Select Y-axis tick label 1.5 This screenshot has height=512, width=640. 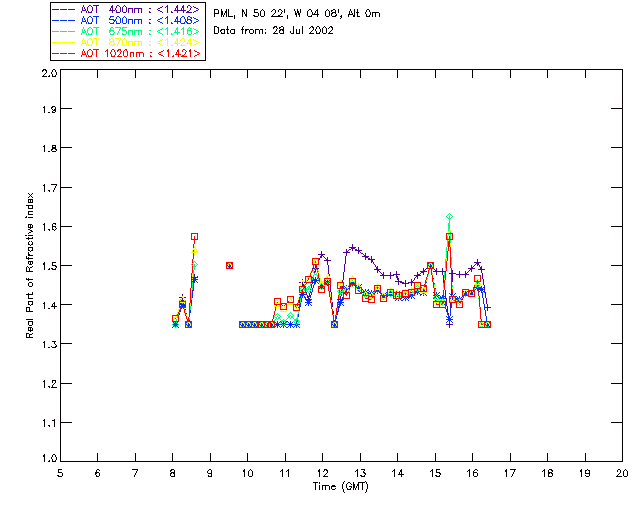click(49, 266)
